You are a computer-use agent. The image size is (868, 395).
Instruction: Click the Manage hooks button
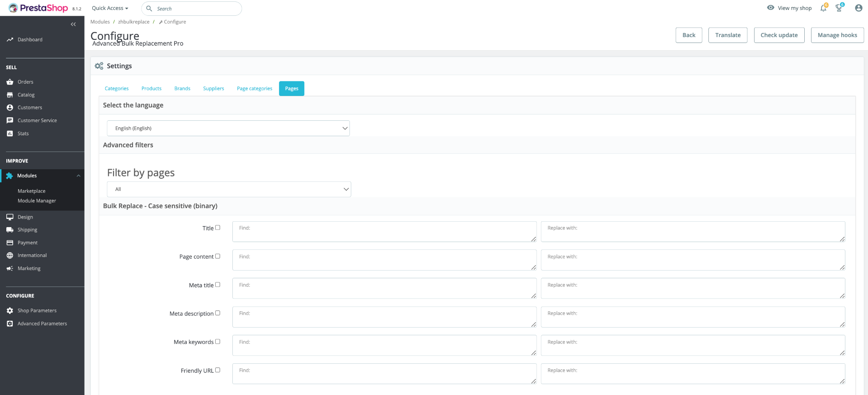click(837, 35)
